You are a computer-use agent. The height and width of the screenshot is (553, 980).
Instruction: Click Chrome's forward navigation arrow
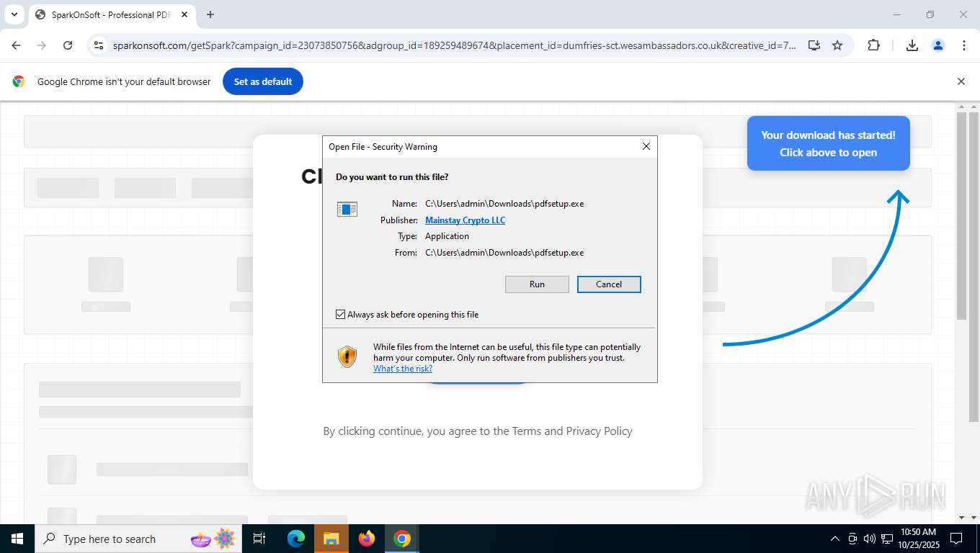(x=42, y=45)
